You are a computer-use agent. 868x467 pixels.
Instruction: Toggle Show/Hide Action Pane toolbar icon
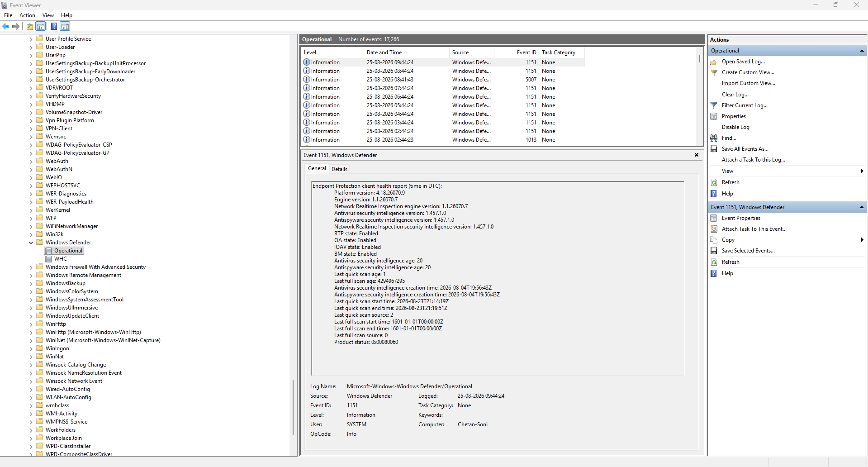coord(65,26)
